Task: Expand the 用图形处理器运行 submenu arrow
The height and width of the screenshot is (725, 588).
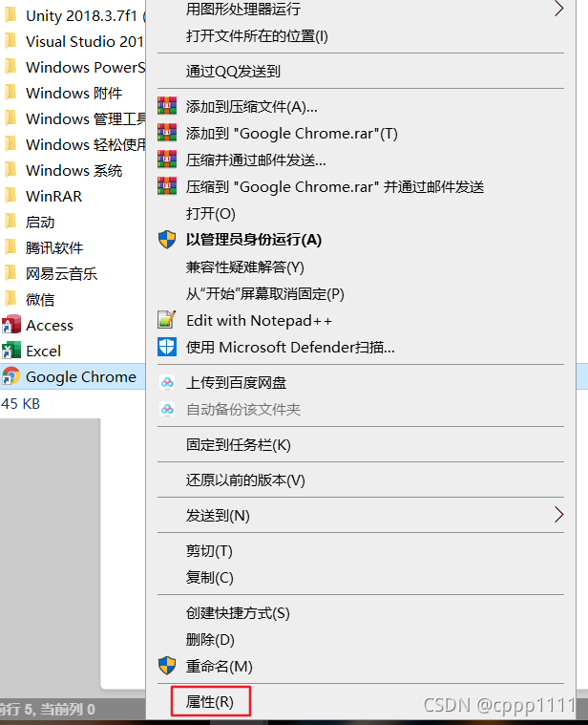Action: click(x=559, y=9)
